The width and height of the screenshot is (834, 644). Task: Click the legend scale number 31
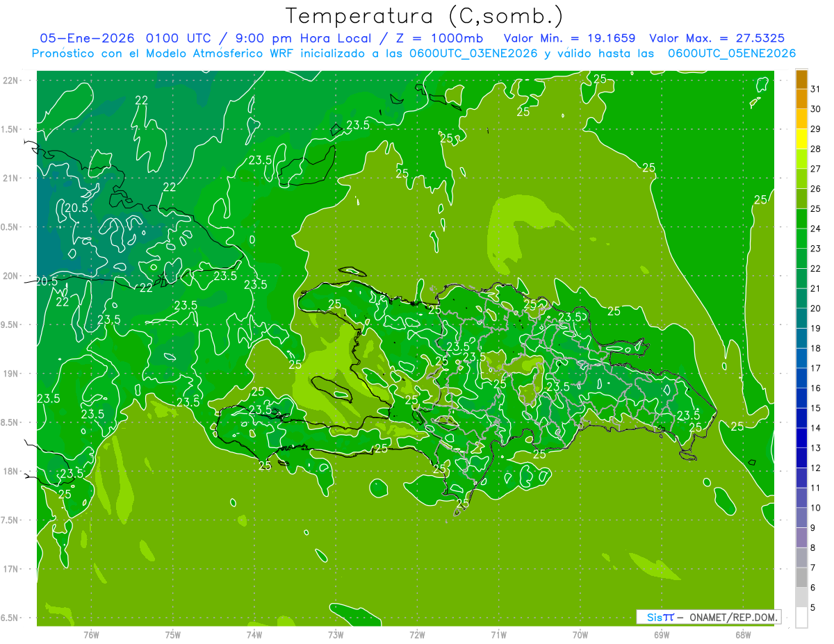point(815,89)
